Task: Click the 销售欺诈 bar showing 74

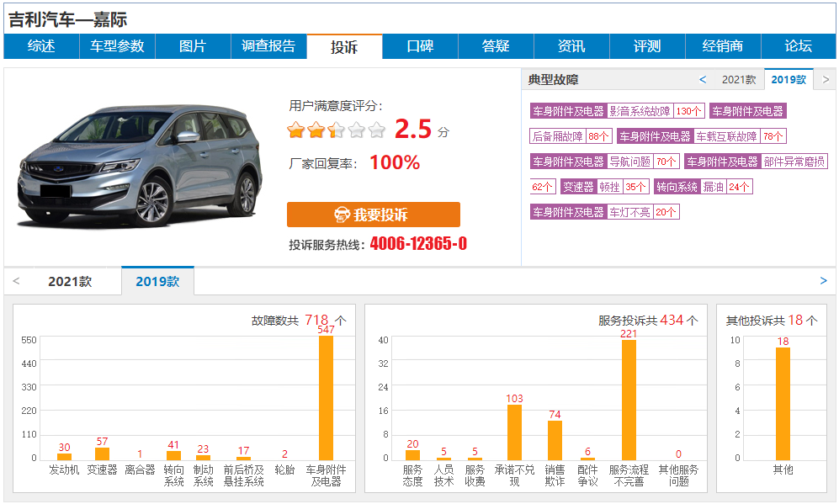Action: click(555, 440)
